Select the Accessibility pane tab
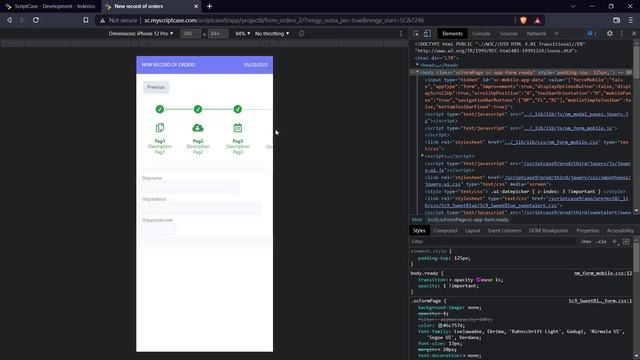640x360 pixels. tap(620, 231)
